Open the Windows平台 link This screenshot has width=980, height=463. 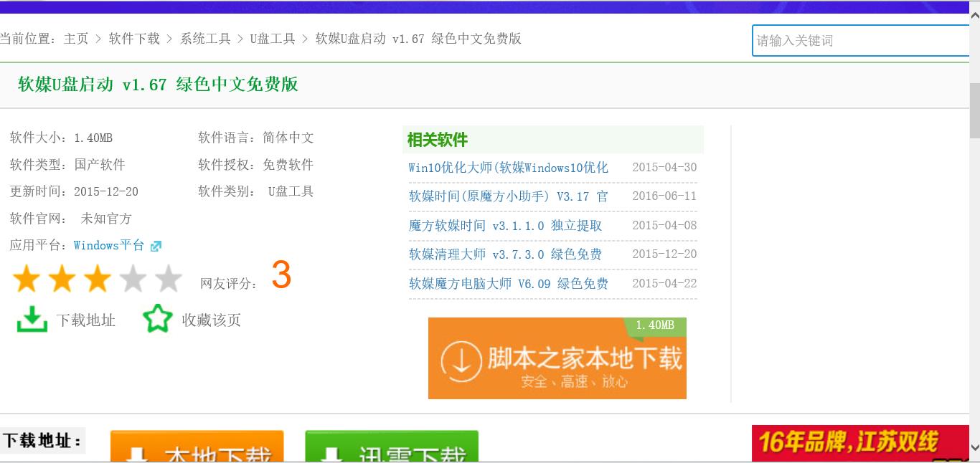coord(109,245)
